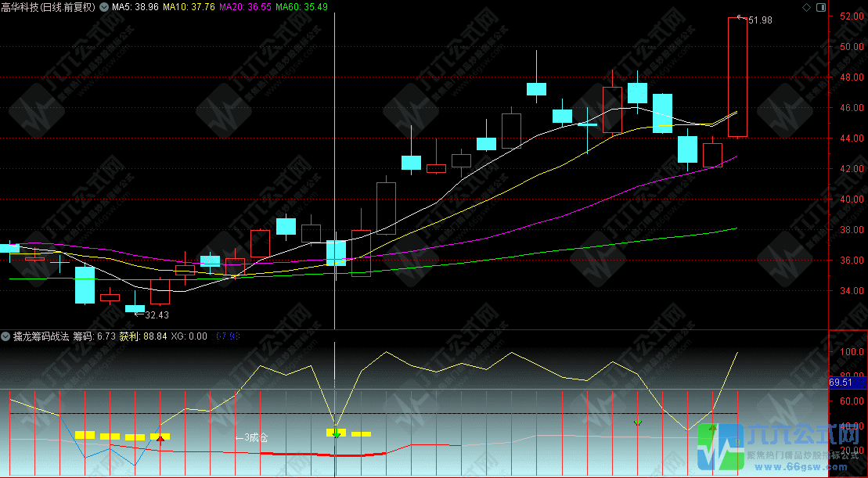
Task: Toggle the side panel layout icon
Action: click(819, 7)
